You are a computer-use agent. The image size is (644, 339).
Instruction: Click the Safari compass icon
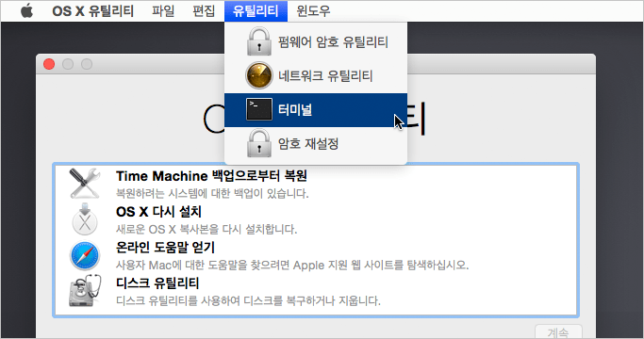coord(85,255)
